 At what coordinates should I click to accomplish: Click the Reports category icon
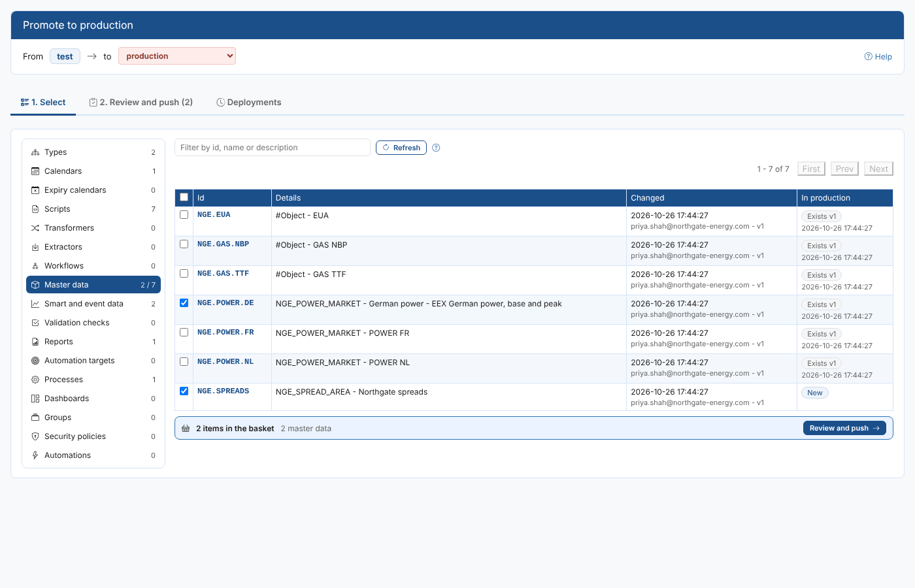click(35, 342)
